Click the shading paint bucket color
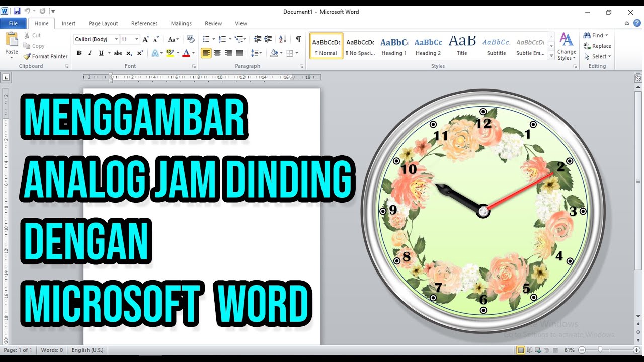The width and height of the screenshot is (644, 362). 274,53
